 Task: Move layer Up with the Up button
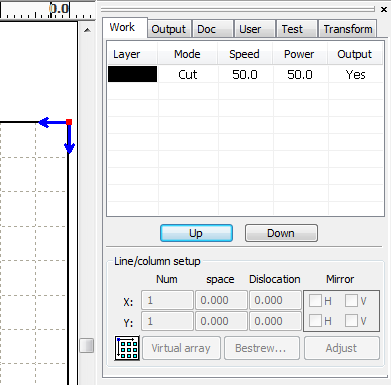(x=196, y=233)
